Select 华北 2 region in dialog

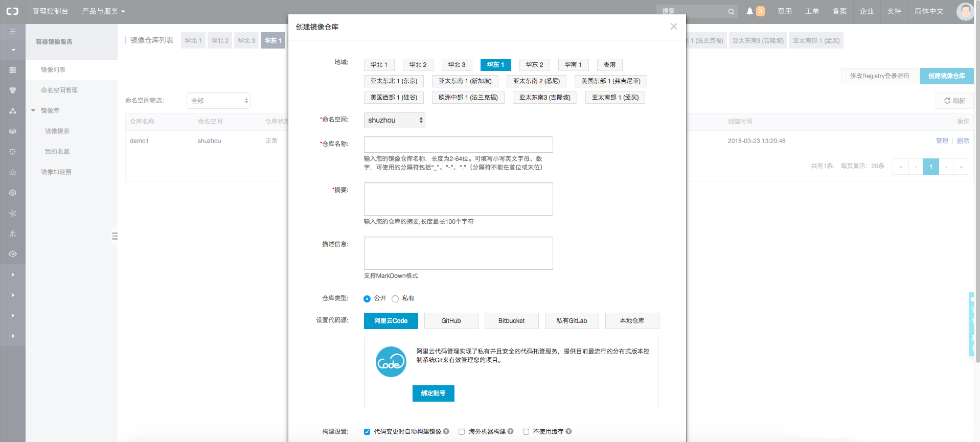point(418,65)
